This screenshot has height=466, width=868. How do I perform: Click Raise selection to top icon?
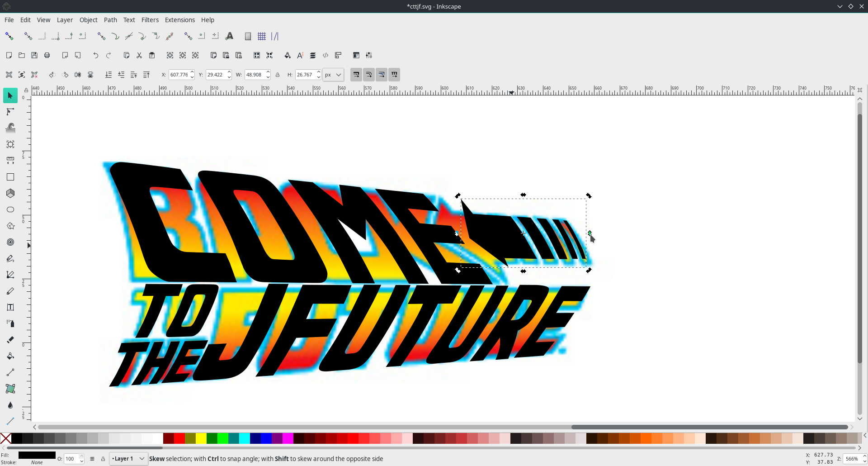[x=146, y=75]
